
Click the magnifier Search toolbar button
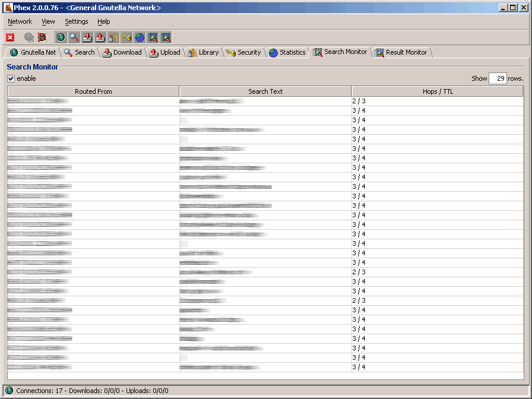[74, 37]
